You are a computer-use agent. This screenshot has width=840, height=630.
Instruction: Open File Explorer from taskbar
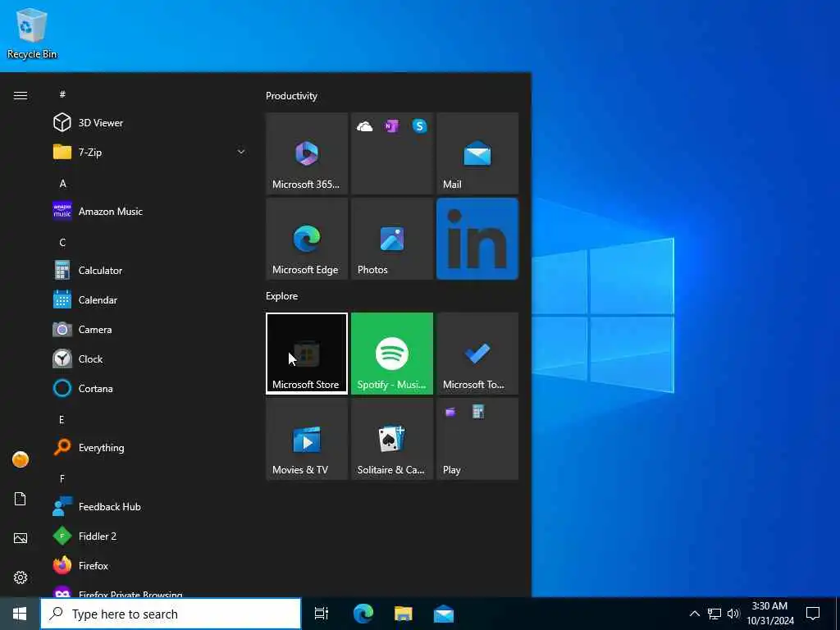coord(404,614)
